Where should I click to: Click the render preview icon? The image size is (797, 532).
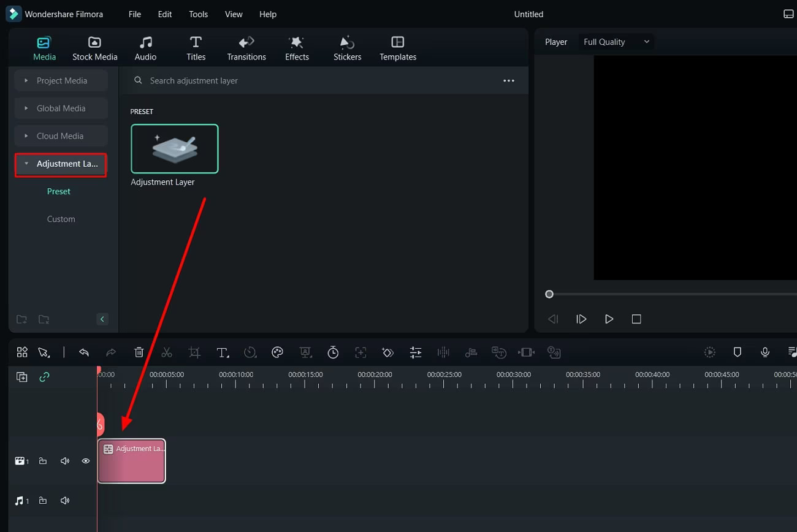pyautogui.click(x=710, y=352)
